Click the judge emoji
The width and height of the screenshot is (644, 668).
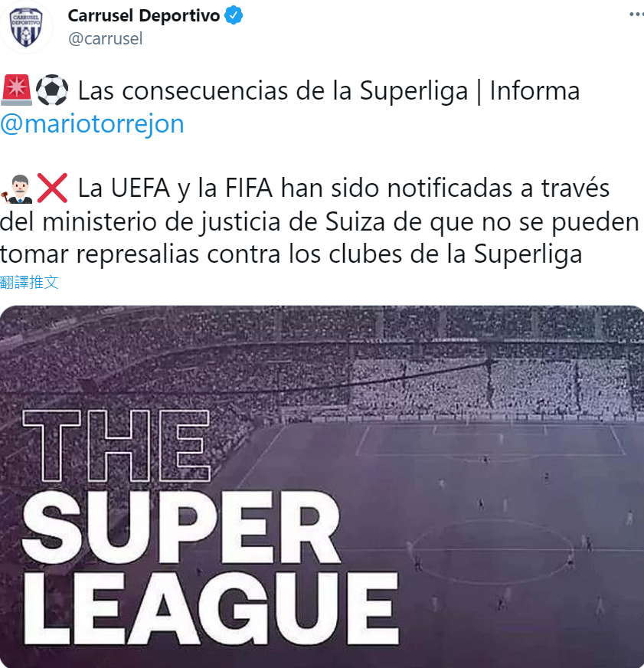(x=17, y=188)
